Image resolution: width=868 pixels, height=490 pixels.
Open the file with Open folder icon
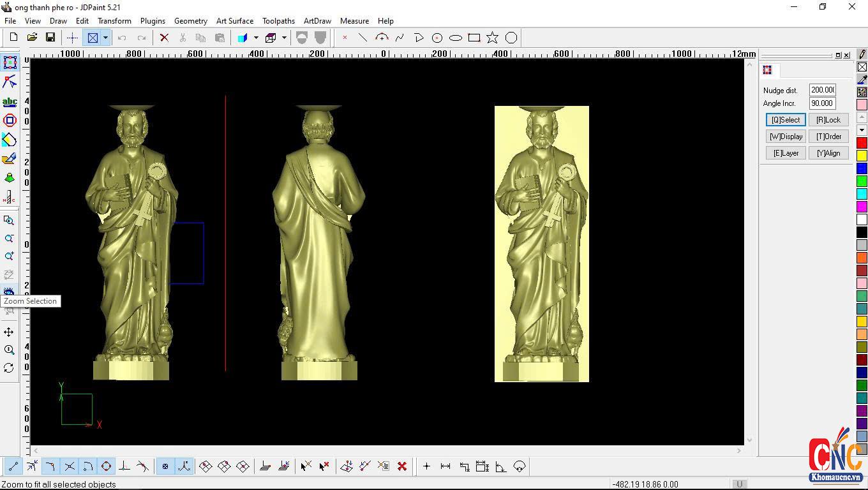[x=32, y=38]
